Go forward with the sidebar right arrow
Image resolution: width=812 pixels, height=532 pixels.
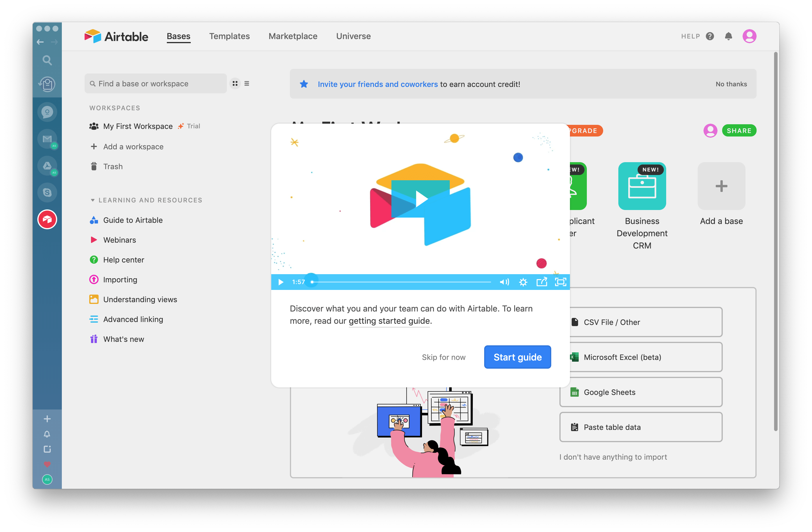coord(54,42)
